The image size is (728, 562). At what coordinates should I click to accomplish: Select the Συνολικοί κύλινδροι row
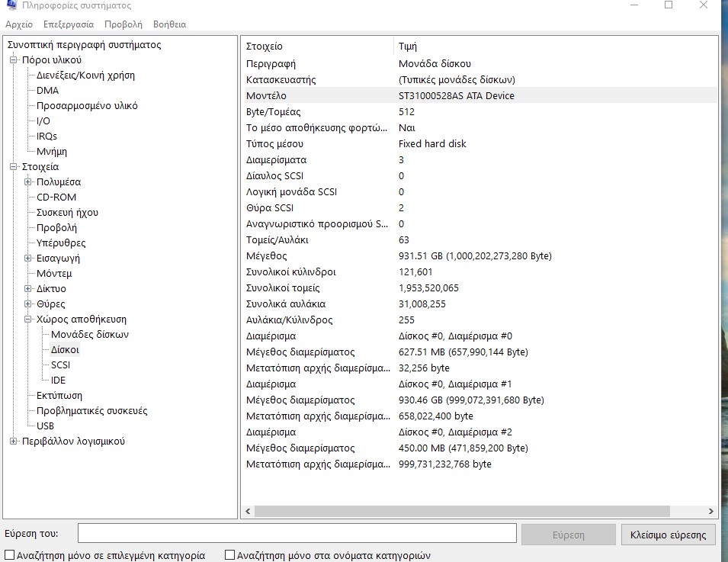point(480,272)
